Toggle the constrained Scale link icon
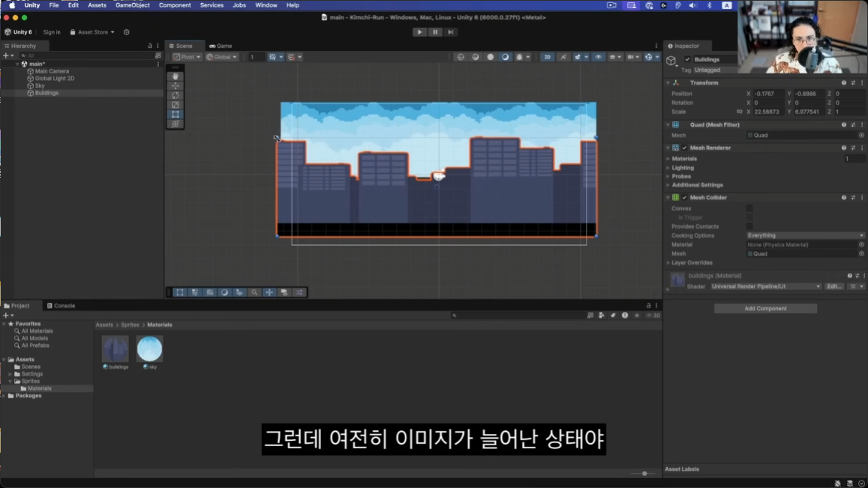This screenshot has width=868, height=488. (739, 112)
